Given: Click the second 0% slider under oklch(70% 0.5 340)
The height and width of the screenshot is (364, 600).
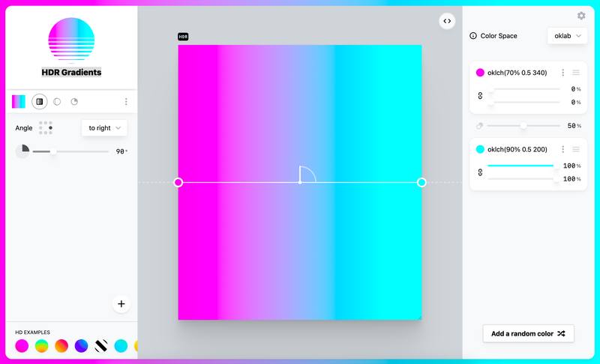Looking at the screenshot, I should tap(523, 103).
